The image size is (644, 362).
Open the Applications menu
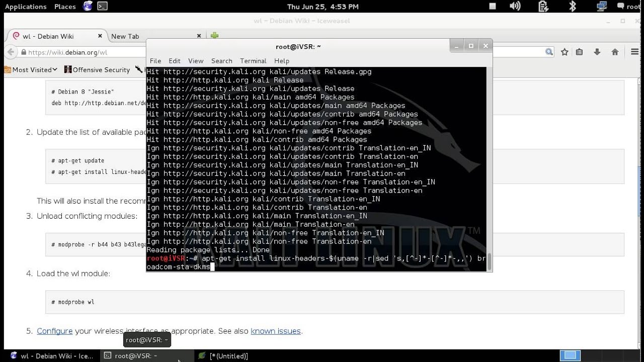tap(26, 7)
